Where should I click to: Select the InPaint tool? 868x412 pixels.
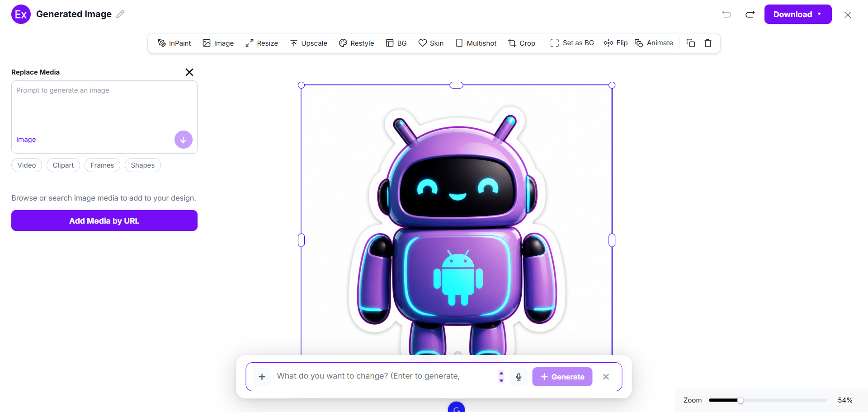[x=174, y=43]
